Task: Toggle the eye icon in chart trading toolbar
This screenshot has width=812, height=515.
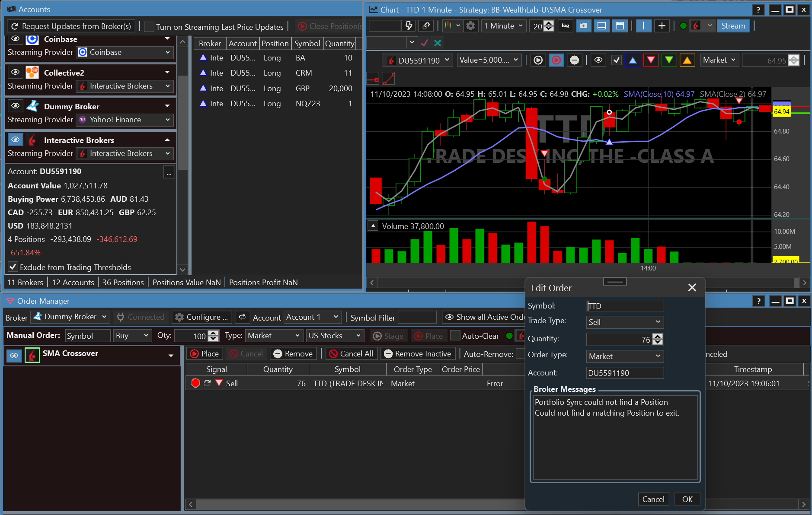Action: pyautogui.click(x=598, y=60)
